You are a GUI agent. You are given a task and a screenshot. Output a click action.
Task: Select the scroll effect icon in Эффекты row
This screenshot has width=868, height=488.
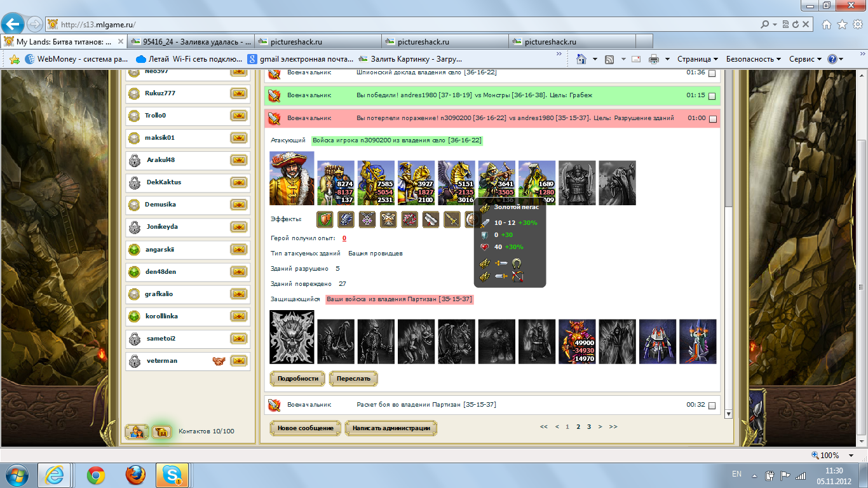click(x=431, y=220)
